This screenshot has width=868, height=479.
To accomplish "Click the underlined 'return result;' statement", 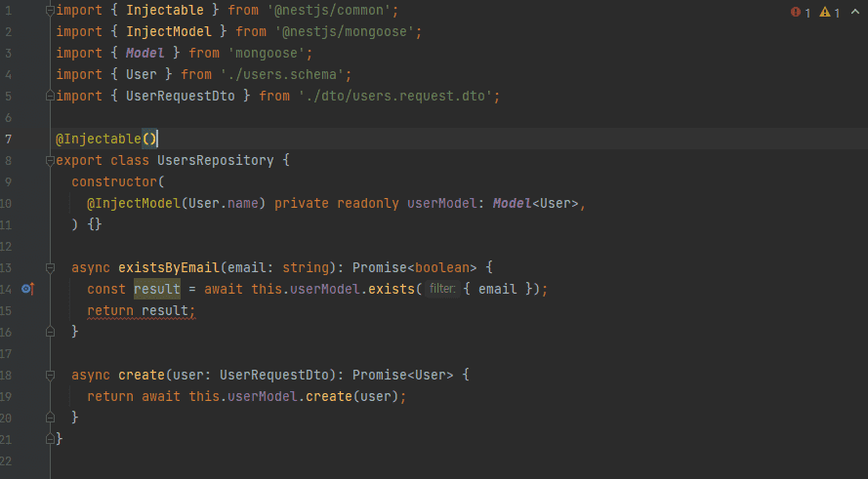I will (142, 311).
